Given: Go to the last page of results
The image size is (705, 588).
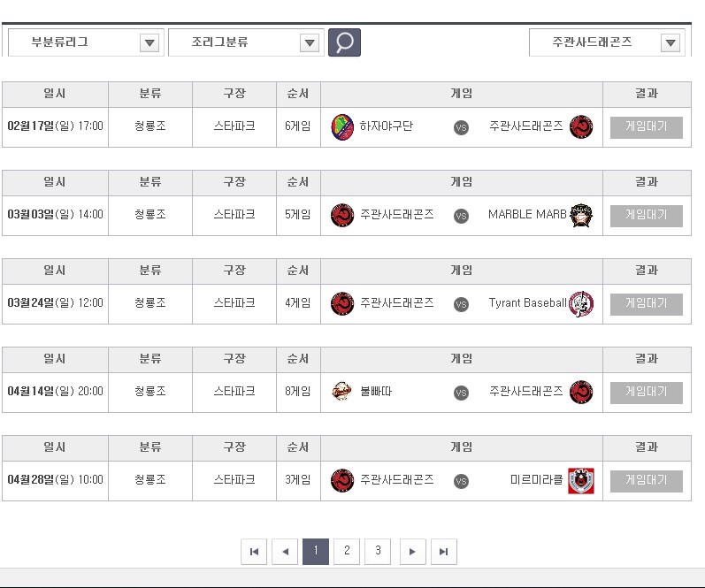Looking at the screenshot, I should 443,552.
